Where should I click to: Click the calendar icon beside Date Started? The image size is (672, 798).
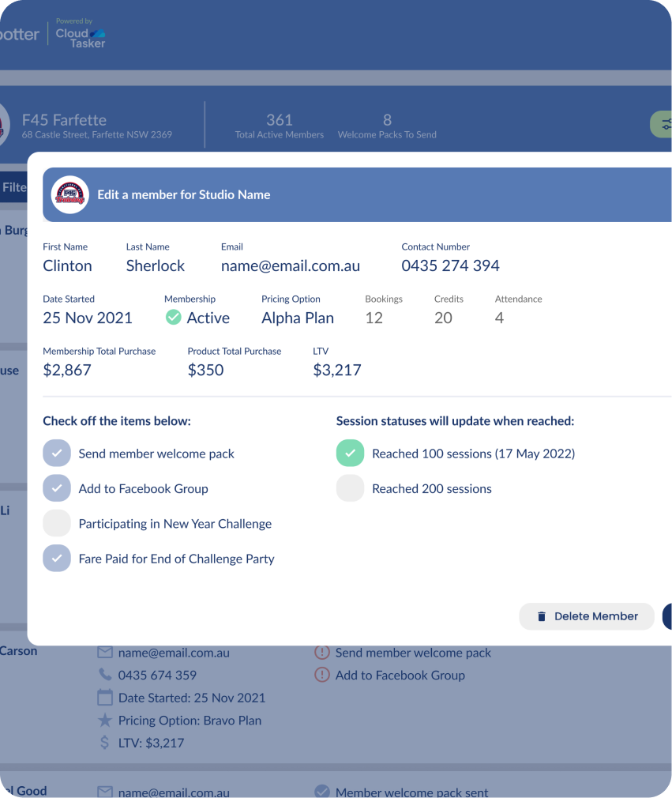(x=105, y=698)
